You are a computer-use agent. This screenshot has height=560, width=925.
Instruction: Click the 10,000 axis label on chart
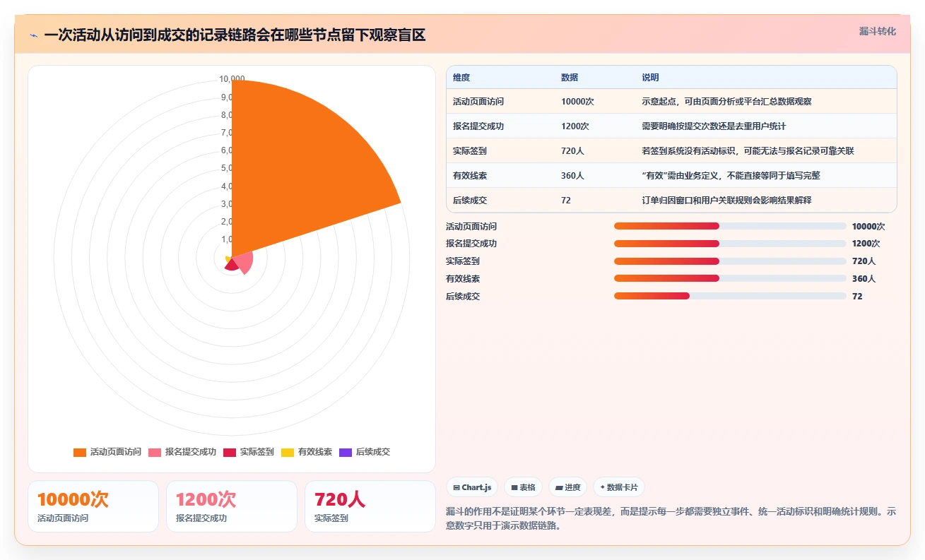(231, 79)
